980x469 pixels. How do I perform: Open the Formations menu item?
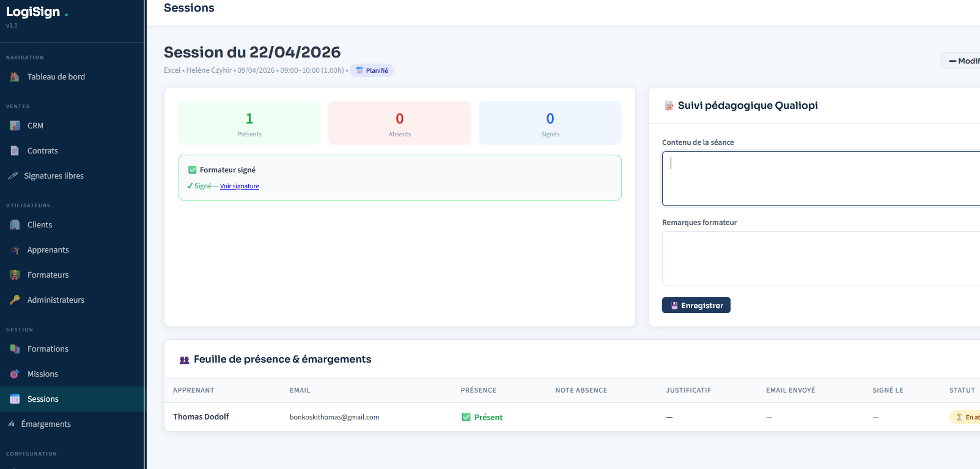[48, 349]
